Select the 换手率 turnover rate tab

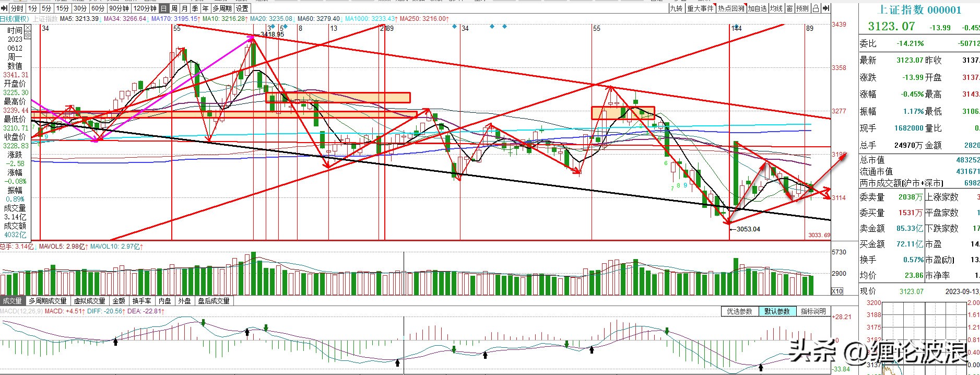(x=142, y=301)
